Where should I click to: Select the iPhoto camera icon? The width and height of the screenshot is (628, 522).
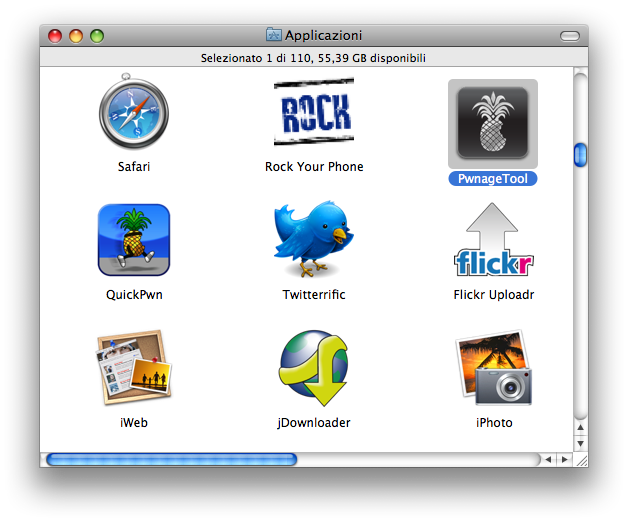coord(493,368)
